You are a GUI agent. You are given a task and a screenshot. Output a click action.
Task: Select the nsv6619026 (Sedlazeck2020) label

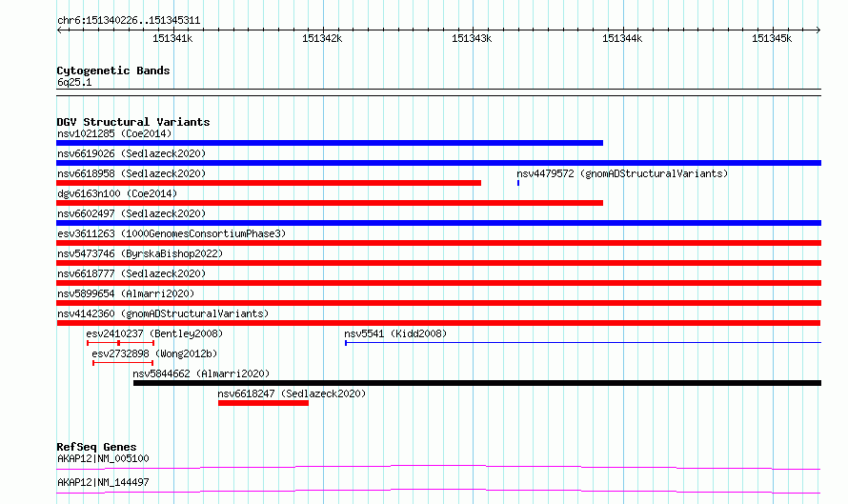131,153
